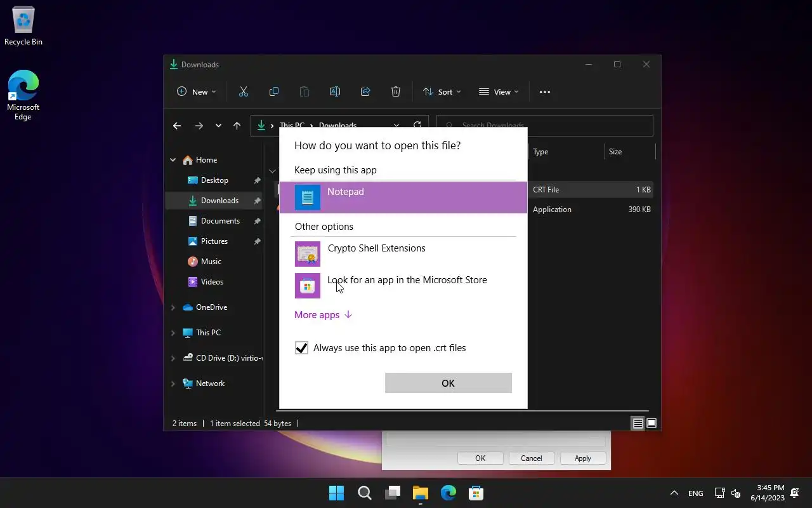Click File Explorer on the taskbar
The height and width of the screenshot is (508, 812).
pos(421,493)
